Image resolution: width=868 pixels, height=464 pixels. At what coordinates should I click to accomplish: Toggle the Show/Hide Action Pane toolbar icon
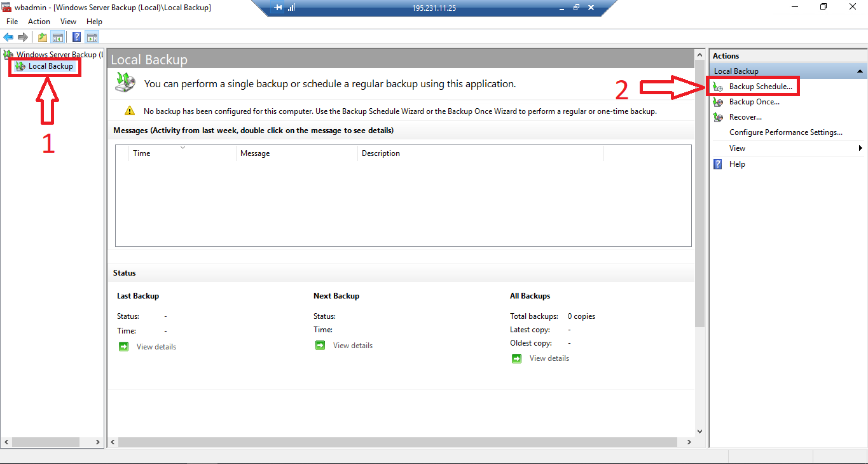(92, 36)
